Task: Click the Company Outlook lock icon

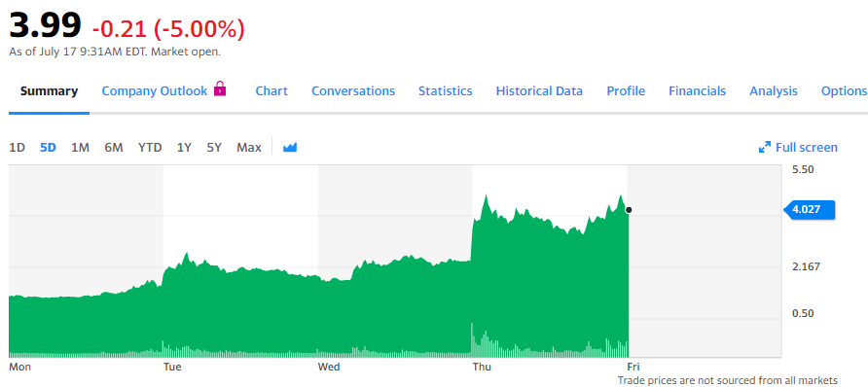Action: click(220, 88)
